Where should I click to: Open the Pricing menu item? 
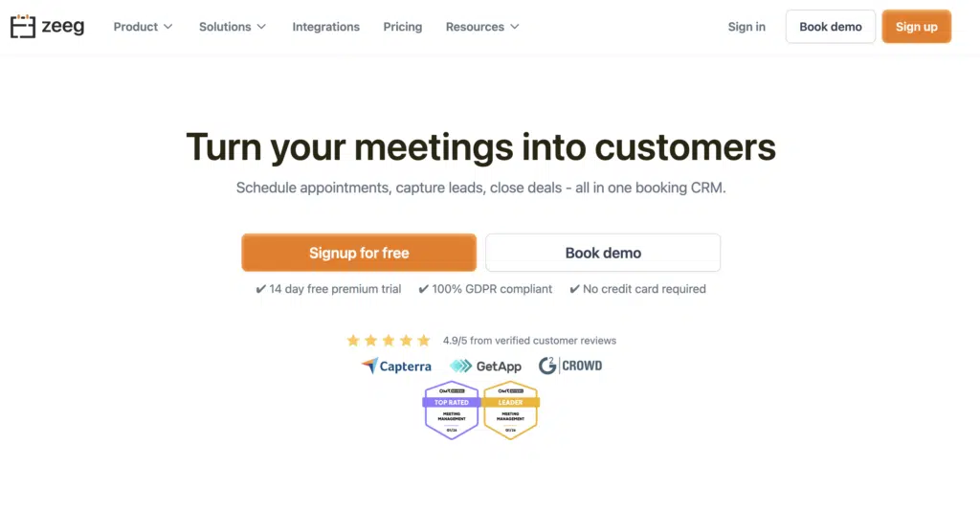click(x=403, y=27)
